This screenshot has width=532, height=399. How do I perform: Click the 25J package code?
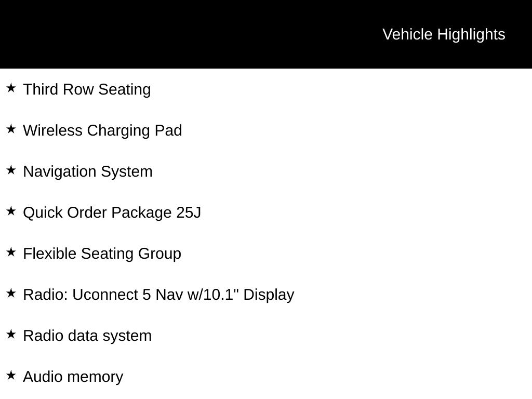click(189, 212)
